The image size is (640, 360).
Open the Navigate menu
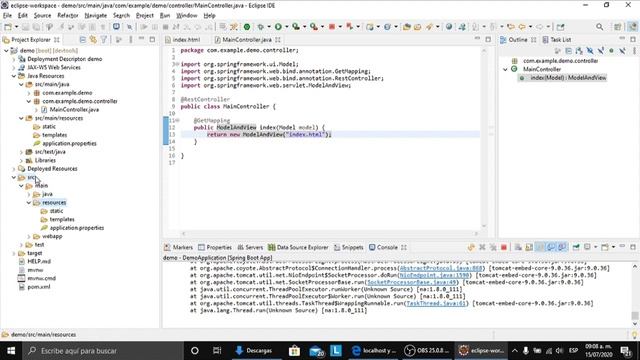coord(96,16)
